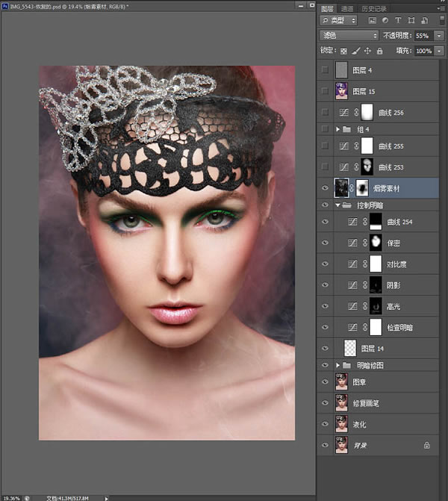The width and height of the screenshot is (448, 501).
Task: Expand the 组 4 layer group
Action: point(338,129)
